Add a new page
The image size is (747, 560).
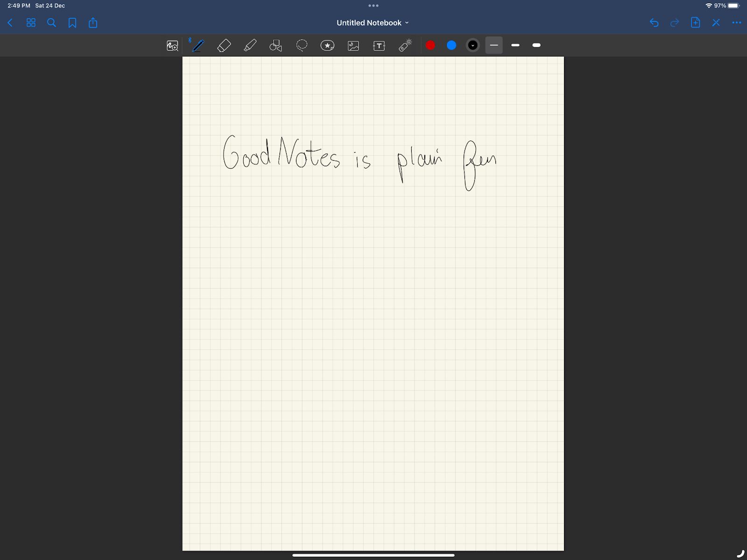coord(695,22)
